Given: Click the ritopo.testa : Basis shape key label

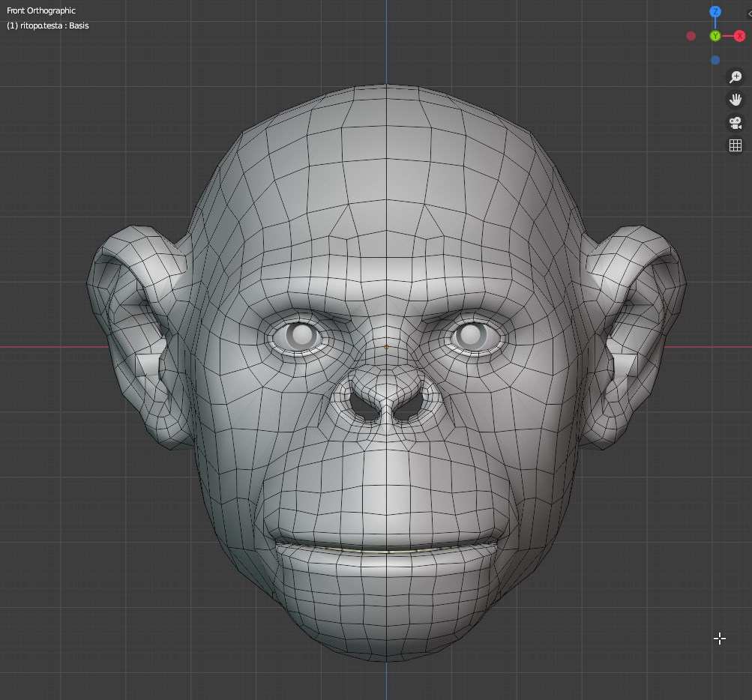Looking at the screenshot, I should (47, 25).
